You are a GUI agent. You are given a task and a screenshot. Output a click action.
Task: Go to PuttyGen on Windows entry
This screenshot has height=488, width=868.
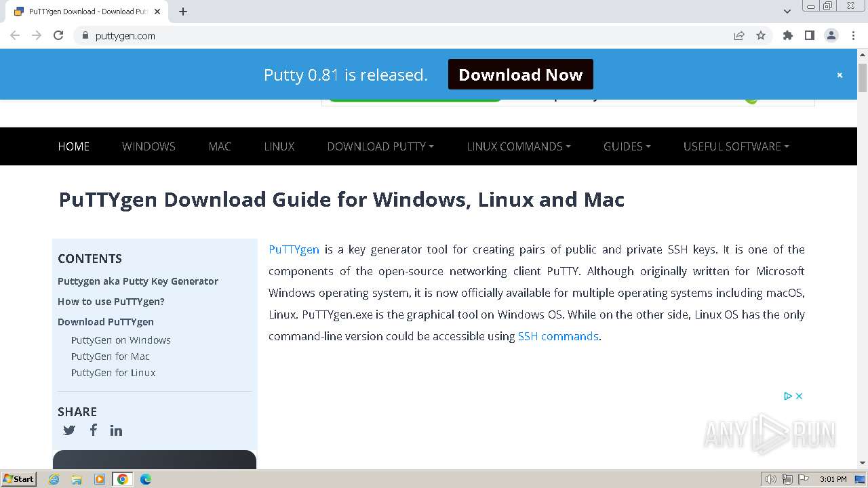[121, 340]
